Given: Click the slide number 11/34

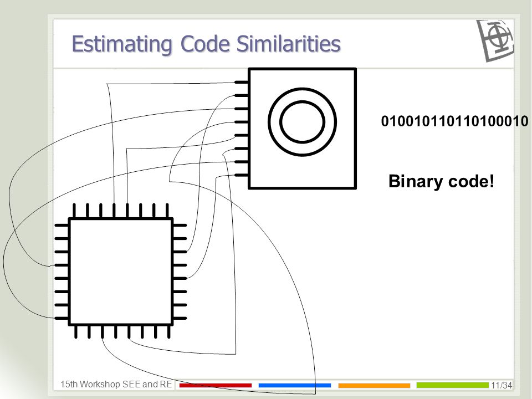Looking at the screenshot, I should point(502,385).
